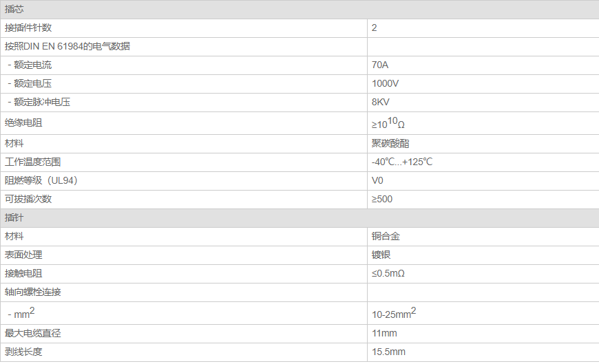Click the 轴向螺栓连接 label
This screenshot has width=599, height=364.
pos(32,292)
